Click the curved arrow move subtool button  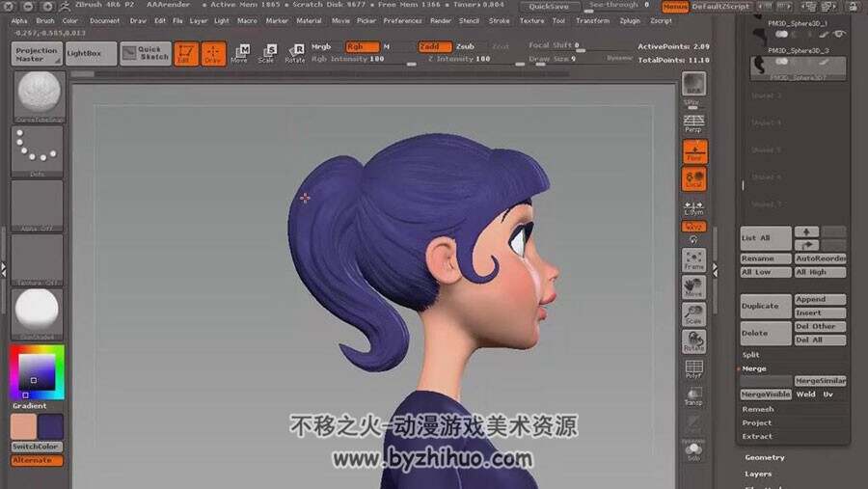click(806, 245)
